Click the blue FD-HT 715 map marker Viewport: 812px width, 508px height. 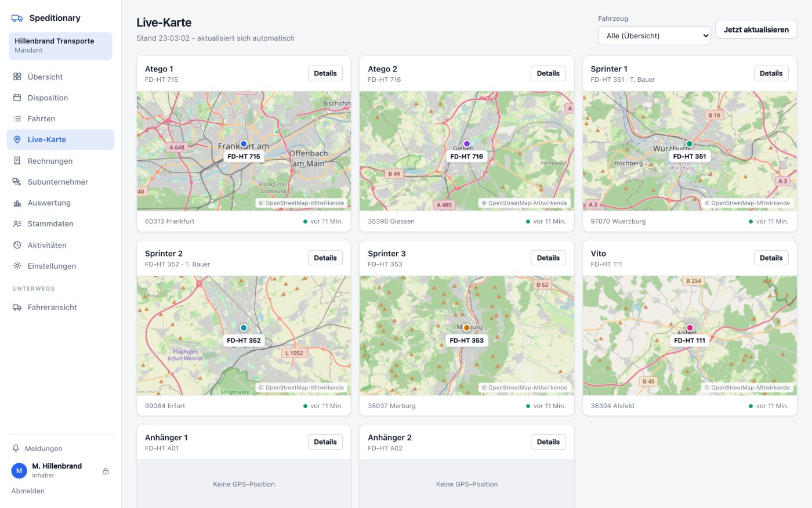pos(244,144)
